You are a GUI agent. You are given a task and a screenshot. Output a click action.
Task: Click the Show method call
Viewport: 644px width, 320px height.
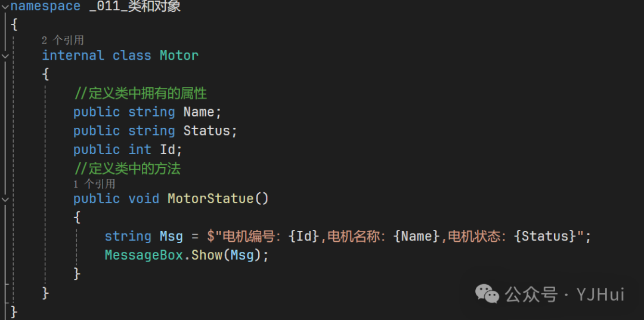(x=206, y=255)
